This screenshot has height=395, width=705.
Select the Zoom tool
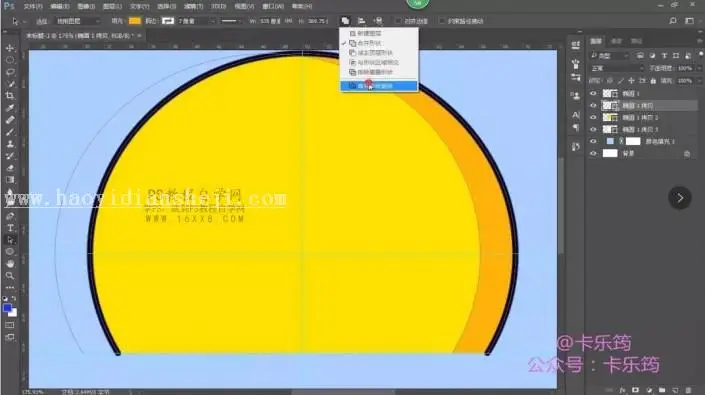[x=10, y=275]
